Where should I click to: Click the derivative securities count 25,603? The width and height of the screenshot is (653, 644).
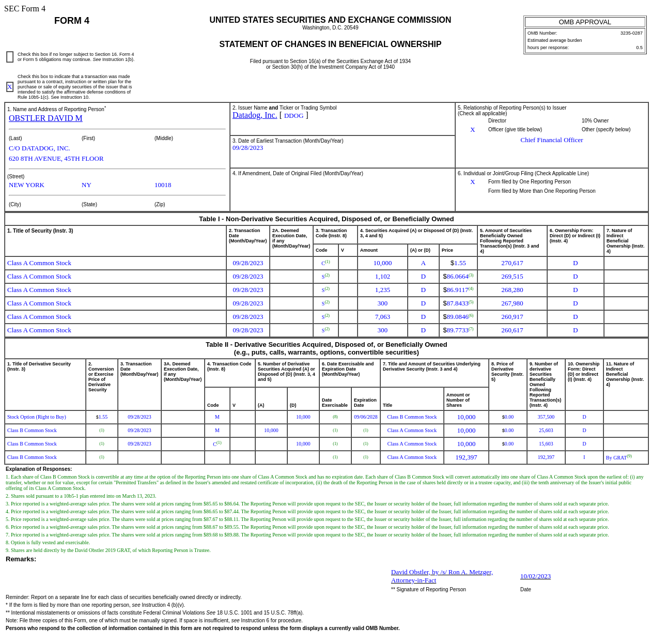click(x=546, y=431)
